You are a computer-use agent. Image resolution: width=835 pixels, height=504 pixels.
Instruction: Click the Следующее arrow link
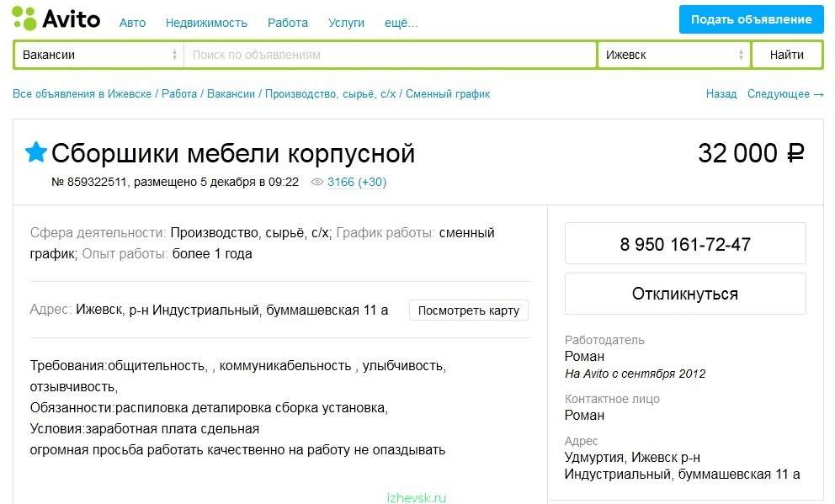click(x=785, y=94)
